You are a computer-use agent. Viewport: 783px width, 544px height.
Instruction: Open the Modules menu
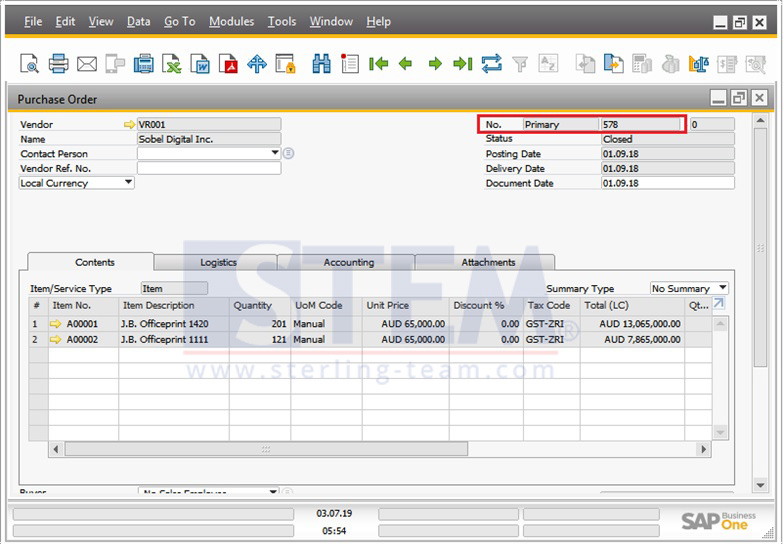click(231, 21)
